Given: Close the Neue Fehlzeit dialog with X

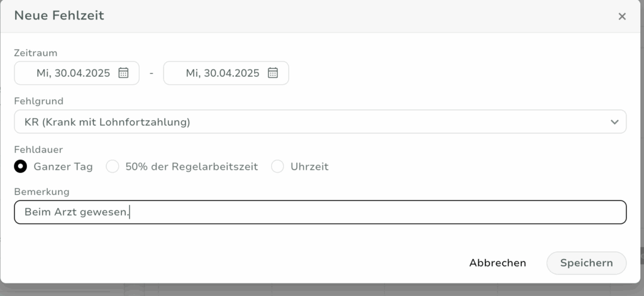Looking at the screenshot, I should point(622,16).
